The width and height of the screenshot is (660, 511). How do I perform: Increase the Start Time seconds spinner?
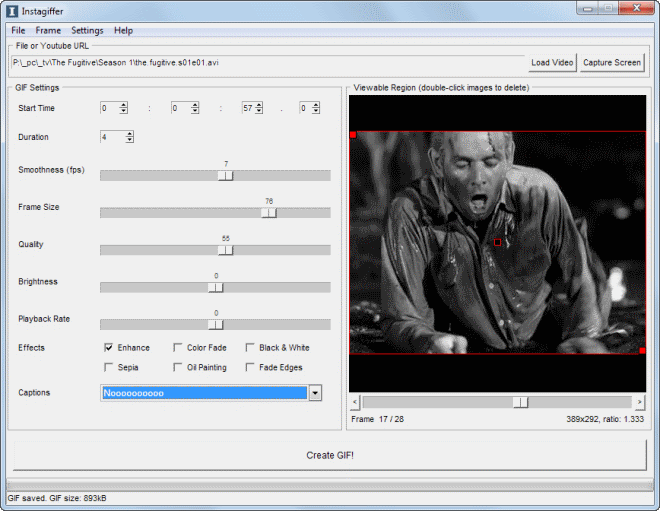tap(259, 105)
